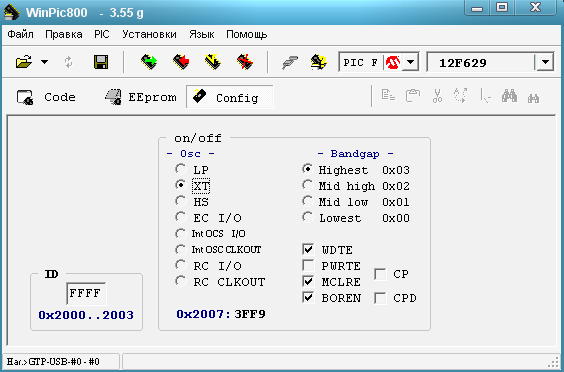Erase chip with the red-X icon
The width and height of the screenshot is (564, 372).
[245, 62]
